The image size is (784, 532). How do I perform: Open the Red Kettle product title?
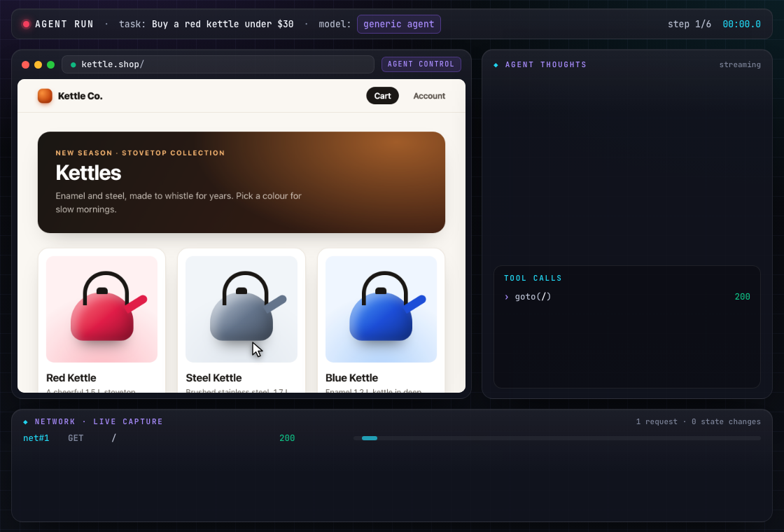tap(71, 378)
